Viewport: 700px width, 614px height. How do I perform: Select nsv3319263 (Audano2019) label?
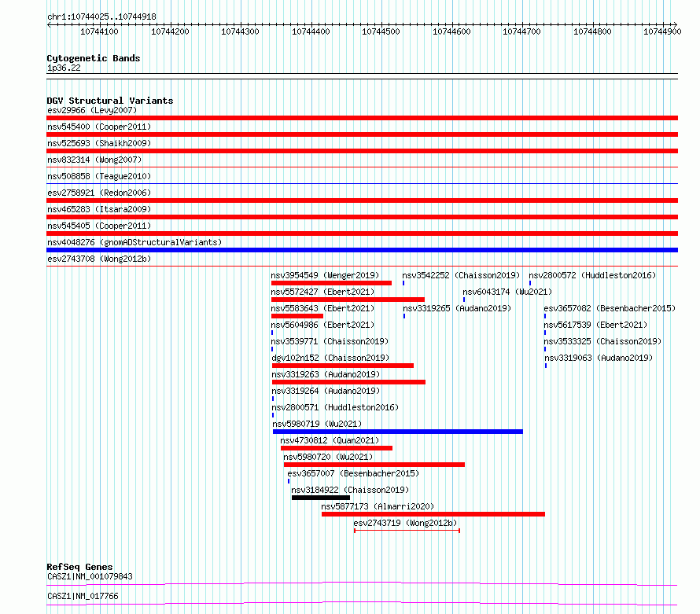pos(326,374)
